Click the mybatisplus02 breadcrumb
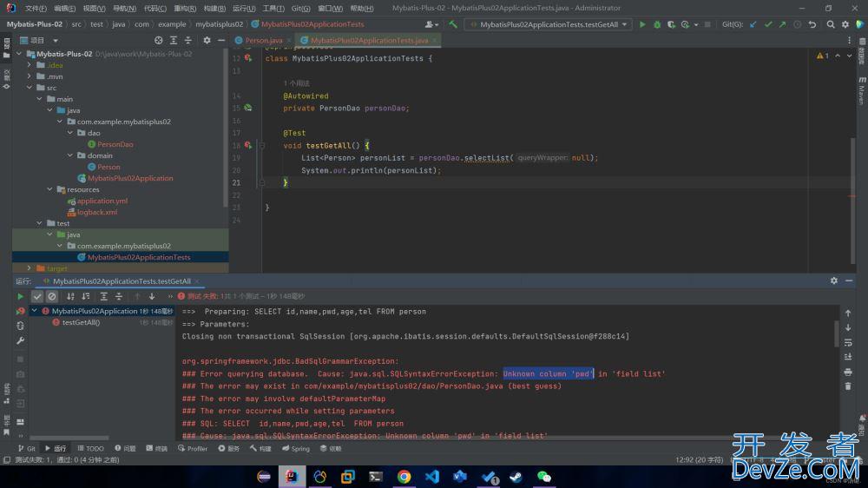This screenshot has height=488, width=868. (x=220, y=24)
